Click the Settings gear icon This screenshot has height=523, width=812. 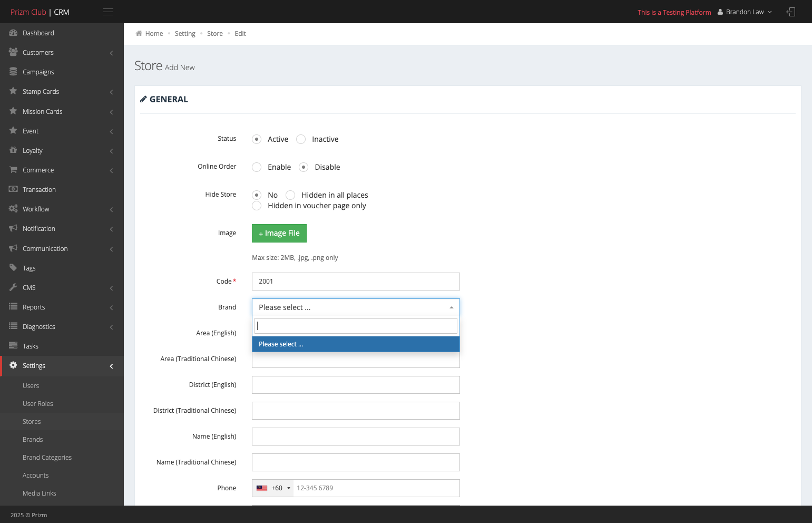(13, 365)
